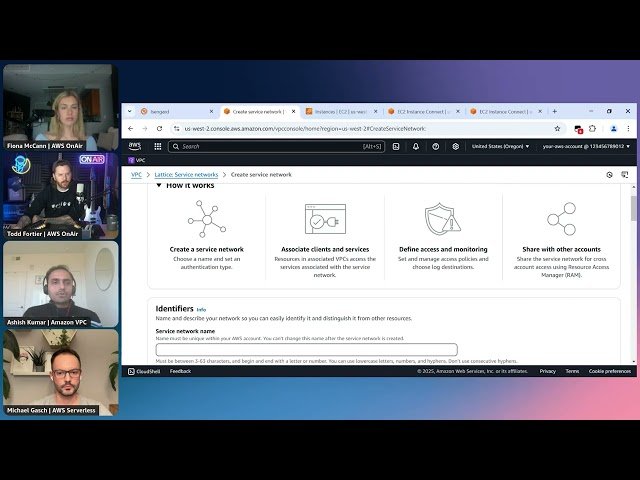Click the Michael Gasch video thumbnail

pyautogui.click(x=60, y=373)
